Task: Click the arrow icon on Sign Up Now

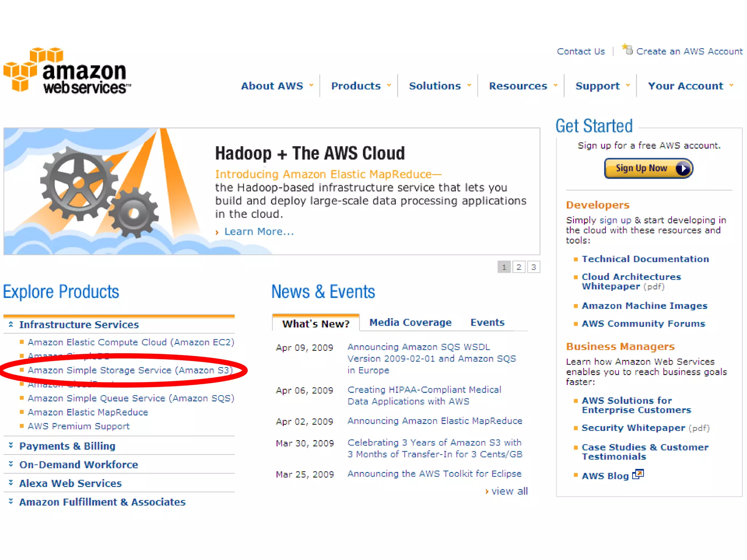Action: (x=682, y=168)
